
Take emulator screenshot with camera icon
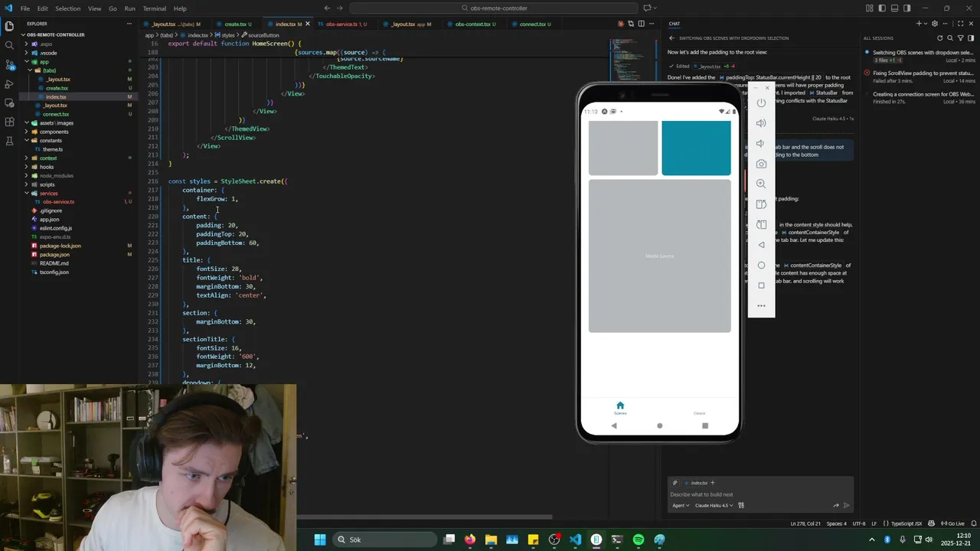(761, 164)
